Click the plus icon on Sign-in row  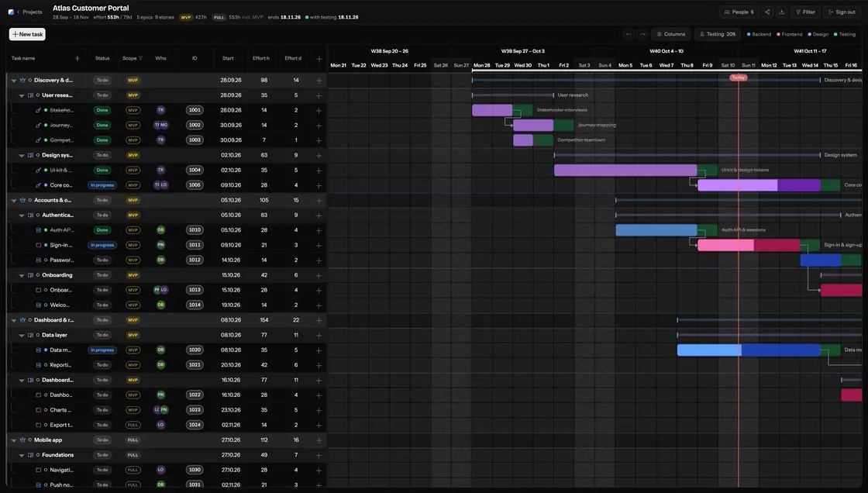[x=319, y=246]
